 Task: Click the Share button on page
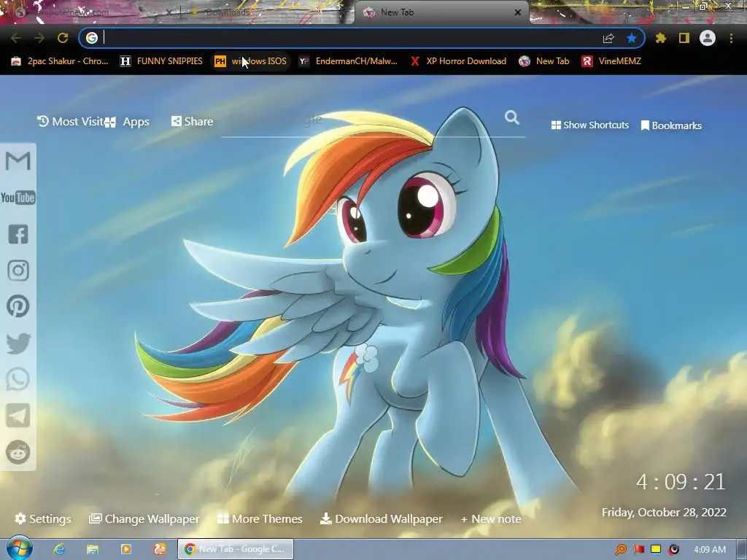coord(193,122)
